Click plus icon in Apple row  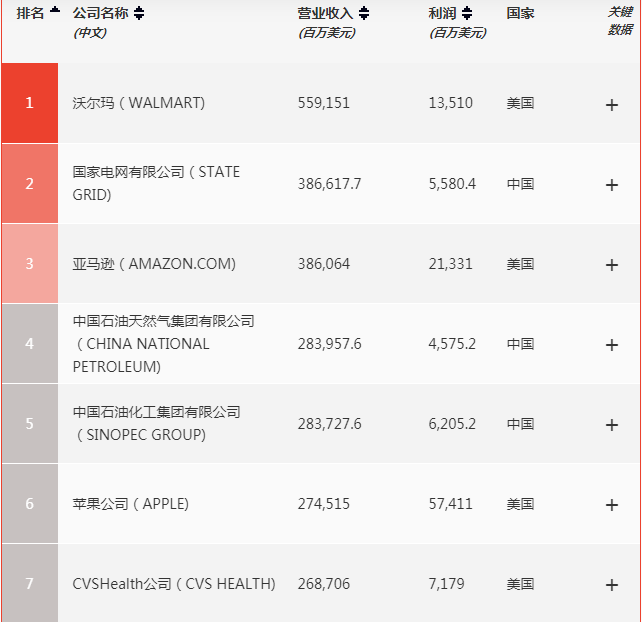tap(612, 505)
